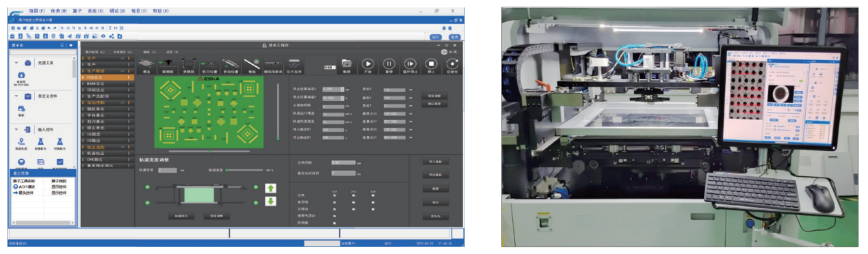
Task: Click the 暂停 (pause) round icon
Action: pyautogui.click(x=389, y=63)
